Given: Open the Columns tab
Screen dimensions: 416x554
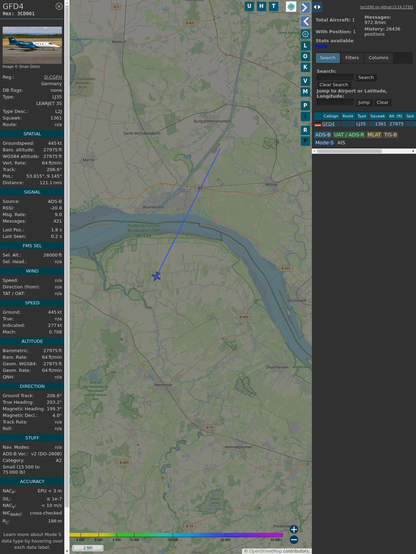Looking at the screenshot, I should pyautogui.click(x=379, y=58).
